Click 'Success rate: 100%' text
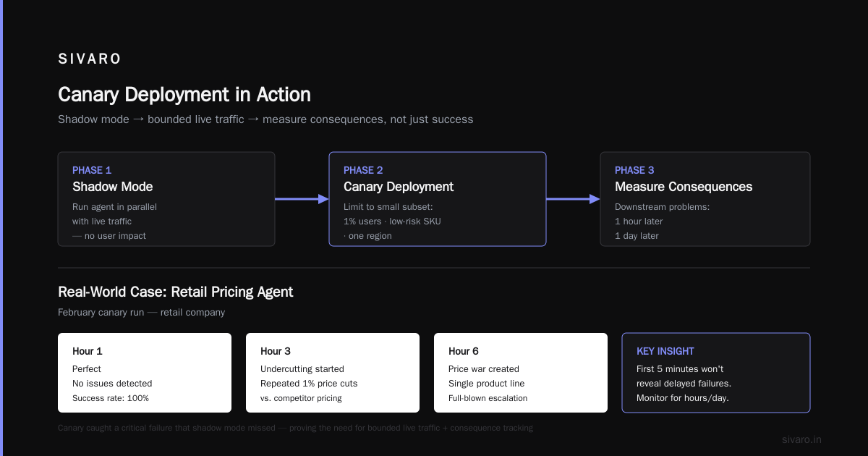868x456 pixels. point(111,398)
